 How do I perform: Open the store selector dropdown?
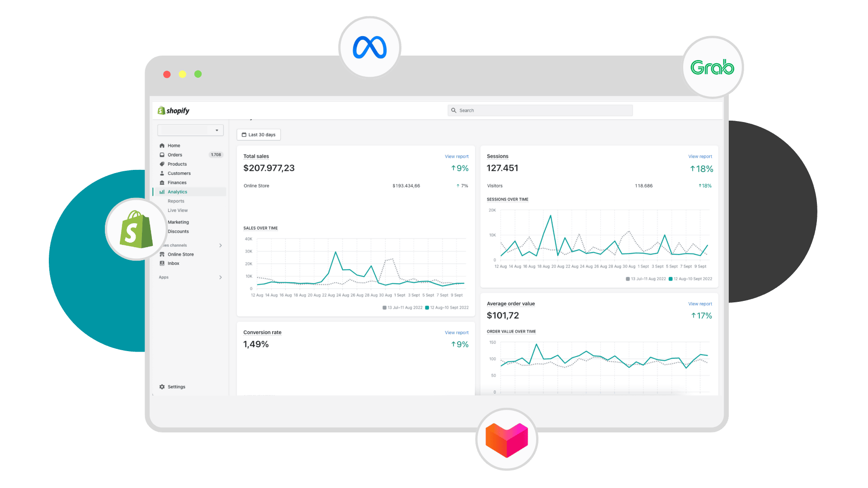(x=190, y=130)
